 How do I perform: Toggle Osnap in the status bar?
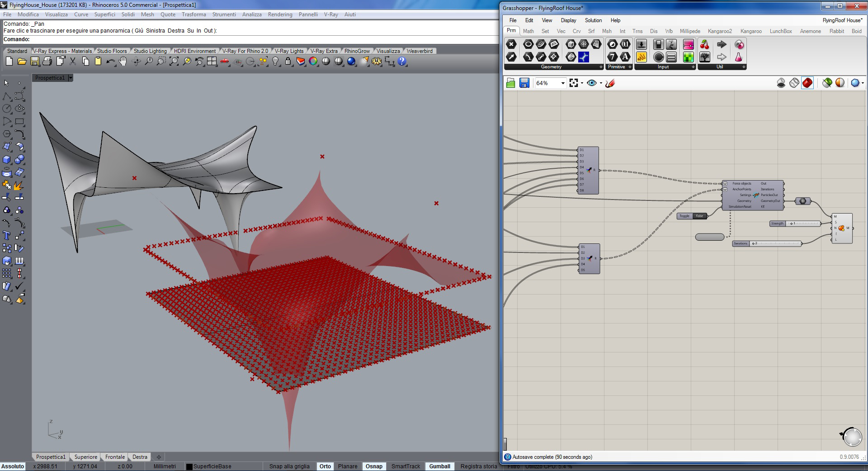[x=374, y=466]
